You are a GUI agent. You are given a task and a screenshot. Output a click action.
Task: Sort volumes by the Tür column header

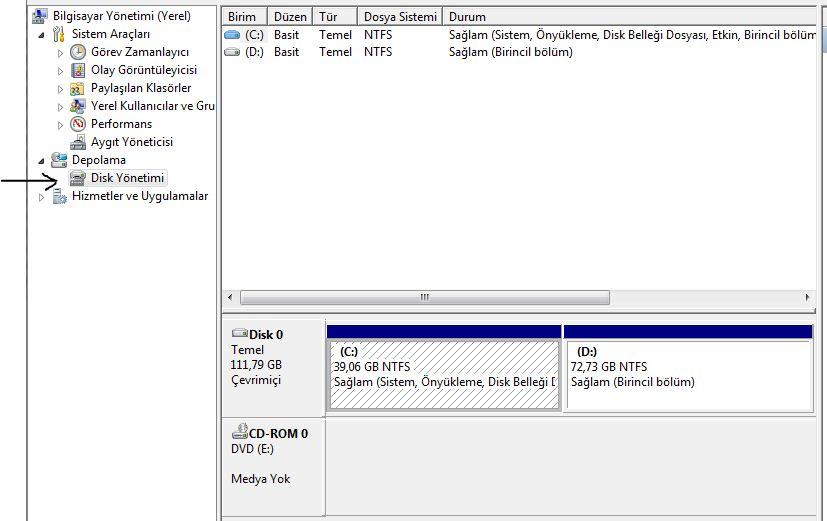(x=335, y=17)
